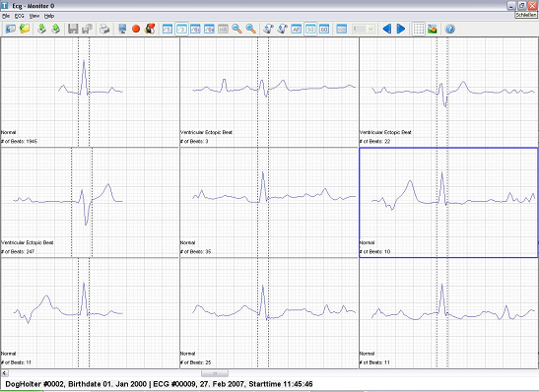Click the monitor display icon
Image resolution: width=539 pixels, height=392 pixels.
(122, 29)
